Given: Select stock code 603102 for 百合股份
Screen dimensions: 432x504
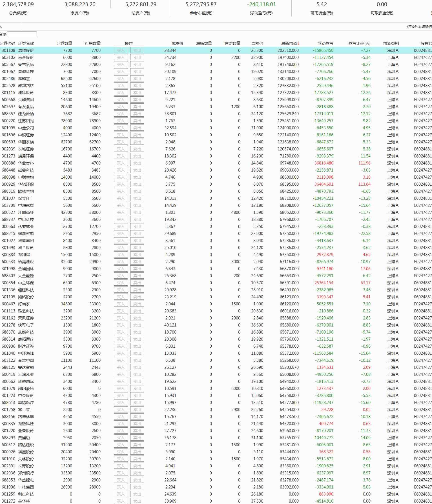Looking at the screenshot, I should (8, 57).
